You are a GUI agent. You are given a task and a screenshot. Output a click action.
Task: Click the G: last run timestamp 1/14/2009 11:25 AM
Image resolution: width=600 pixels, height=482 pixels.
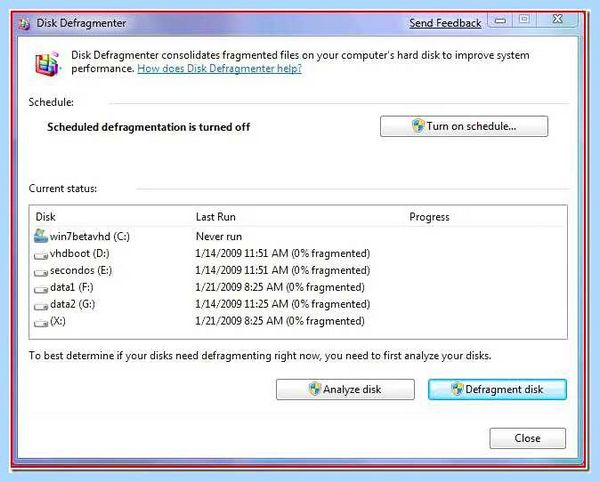[x=282, y=304]
